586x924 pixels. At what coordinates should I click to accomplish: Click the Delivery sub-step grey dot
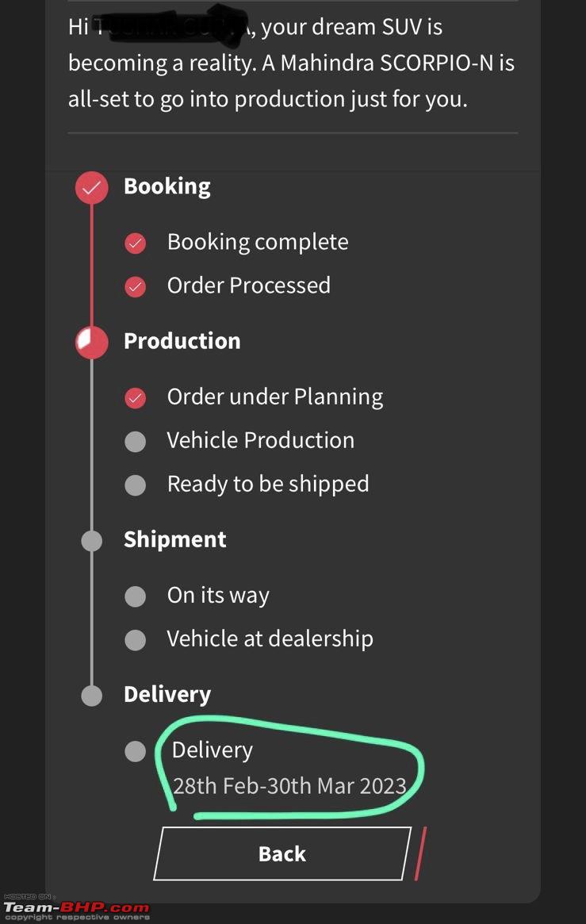tap(136, 751)
